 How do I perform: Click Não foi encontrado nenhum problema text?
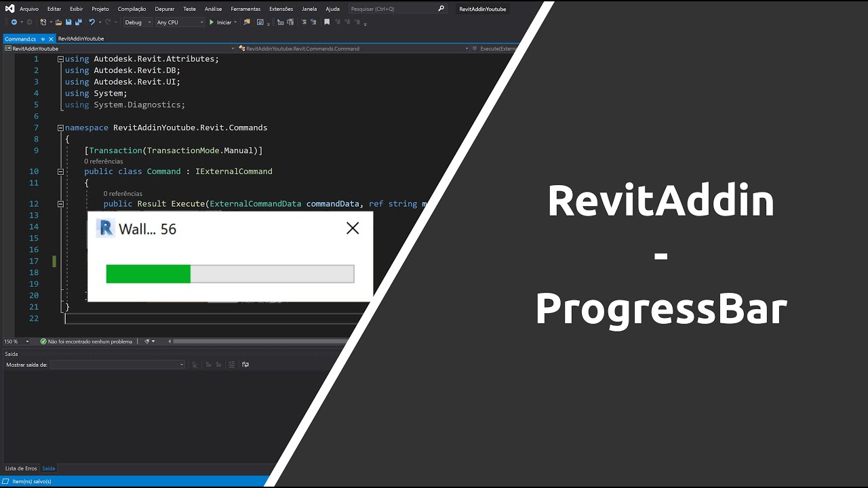(x=90, y=342)
